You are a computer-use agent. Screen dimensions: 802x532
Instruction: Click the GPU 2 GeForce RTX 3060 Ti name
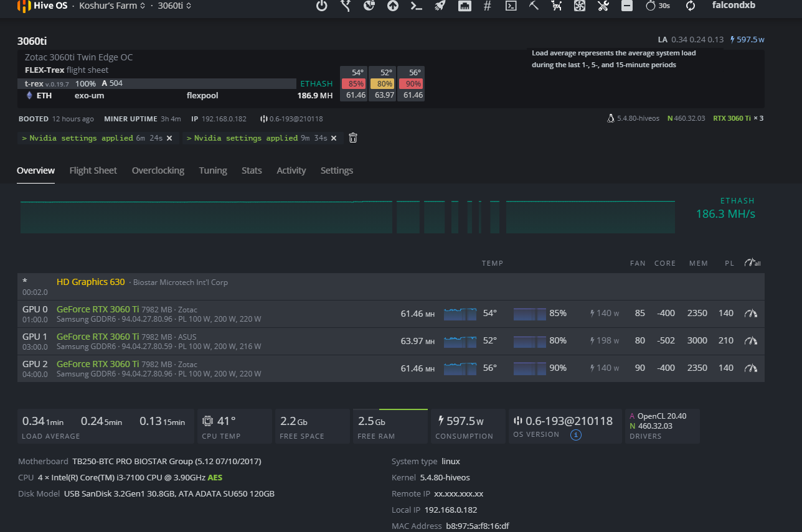pyautogui.click(x=98, y=364)
